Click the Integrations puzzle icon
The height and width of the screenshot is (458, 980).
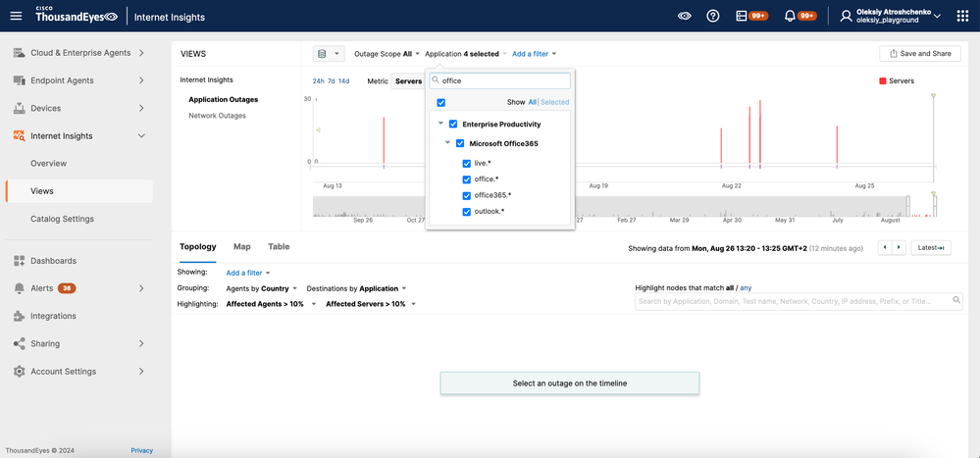coord(19,316)
